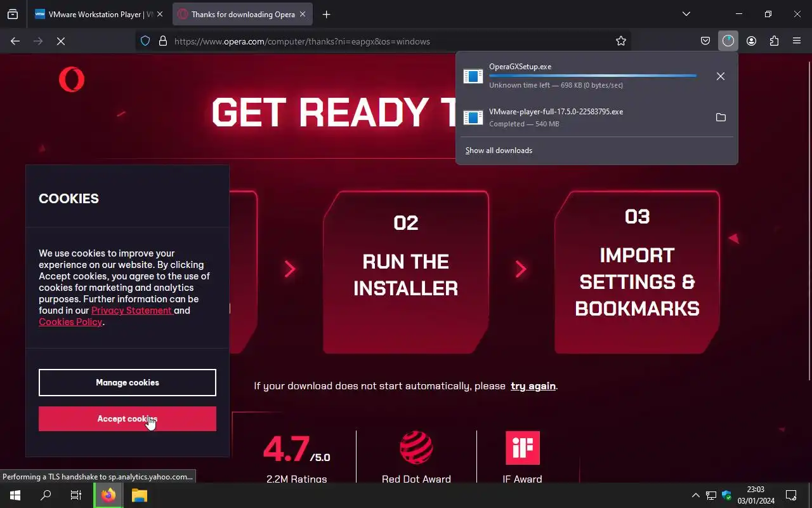Cancel the OperaGXSetup.exe download
Image resolution: width=812 pixels, height=508 pixels.
click(x=721, y=76)
